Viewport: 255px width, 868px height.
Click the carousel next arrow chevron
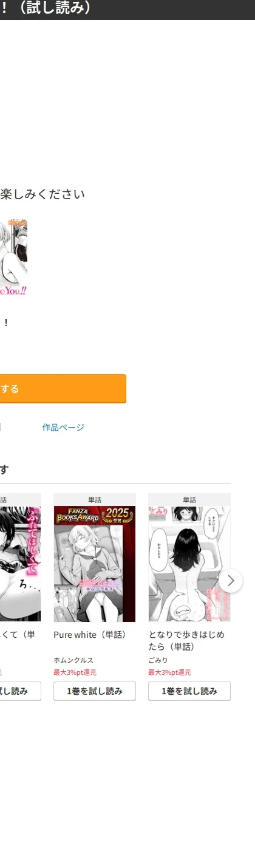pos(231,581)
